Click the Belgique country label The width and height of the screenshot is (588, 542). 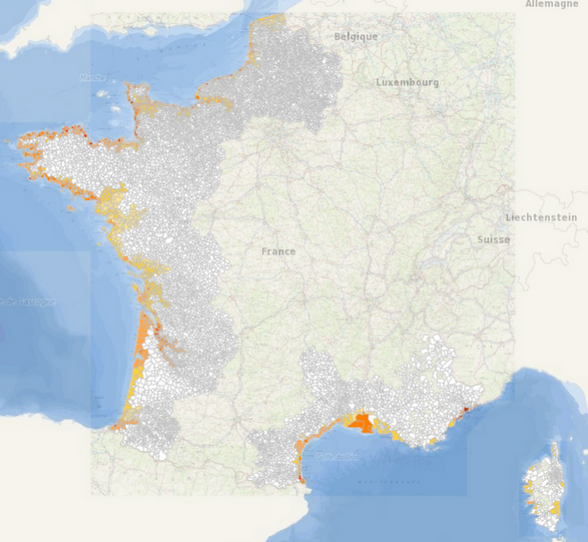click(356, 37)
